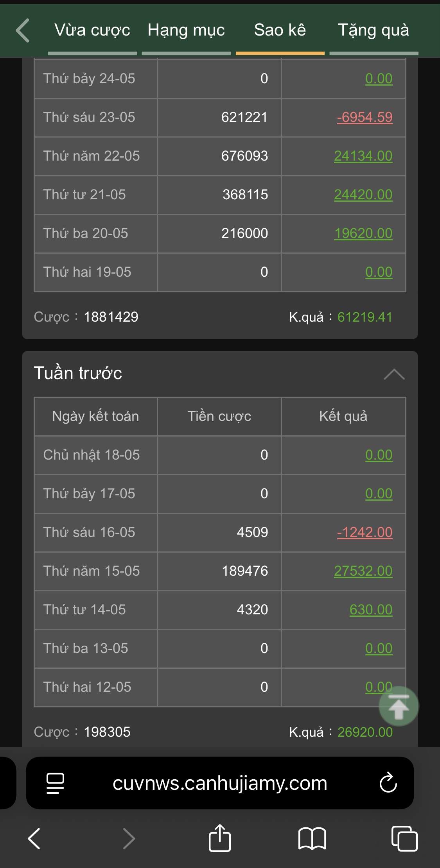Open the -6954.59 result for 23-05
Image resolution: width=440 pixels, height=868 pixels.
coord(365,117)
